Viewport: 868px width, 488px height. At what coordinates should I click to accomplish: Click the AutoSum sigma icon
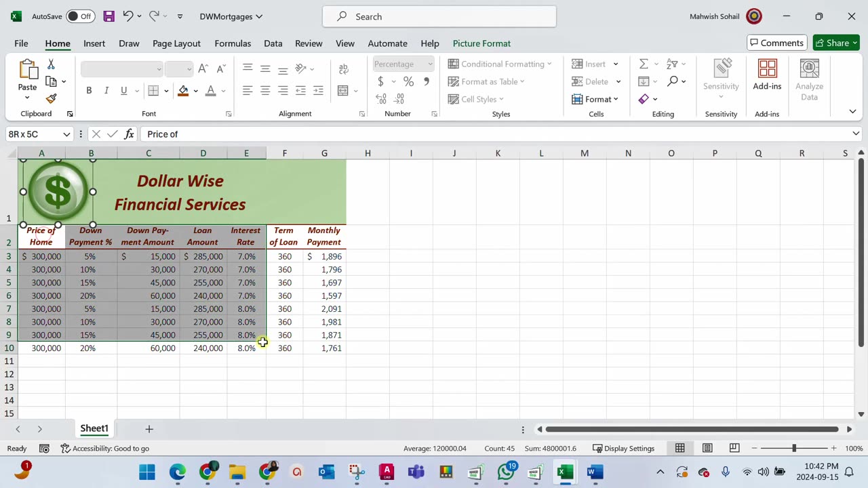coord(644,64)
